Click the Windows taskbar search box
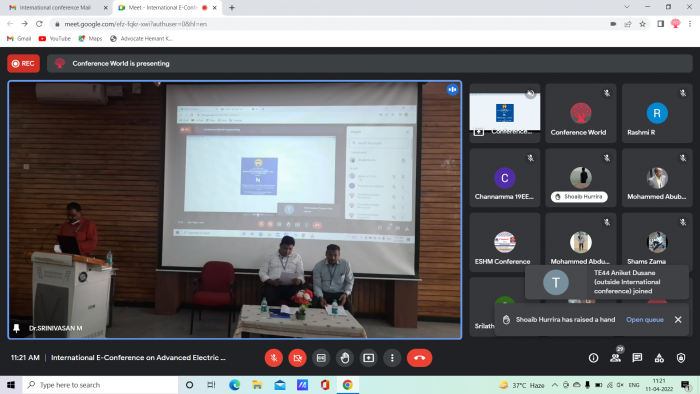This screenshot has width=700, height=394. point(100,385)
